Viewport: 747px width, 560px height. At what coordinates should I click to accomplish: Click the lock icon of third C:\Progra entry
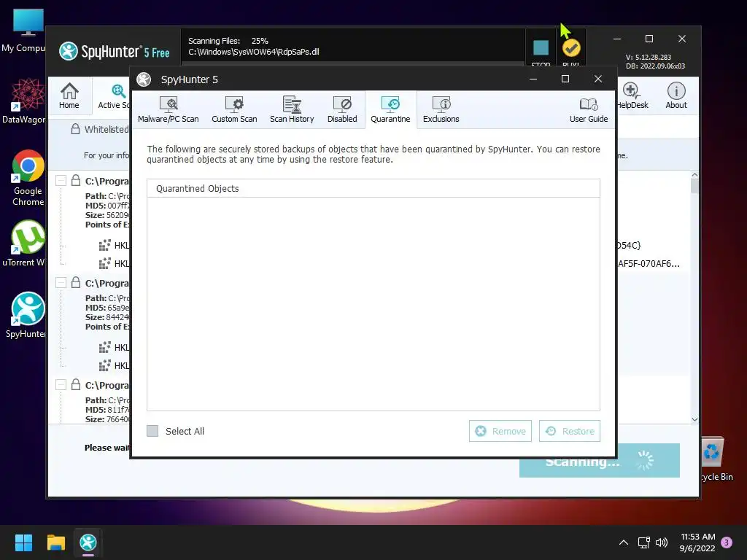(x=76, y=384)
